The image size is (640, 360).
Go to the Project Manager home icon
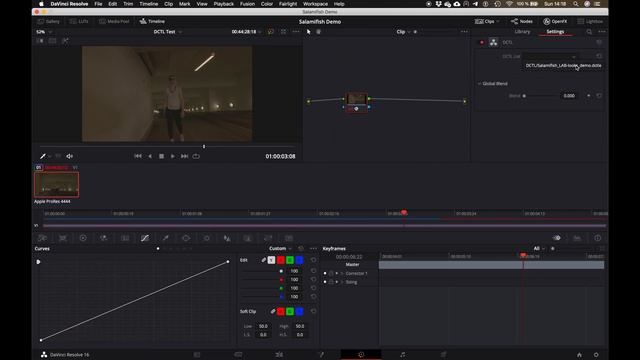579,355
